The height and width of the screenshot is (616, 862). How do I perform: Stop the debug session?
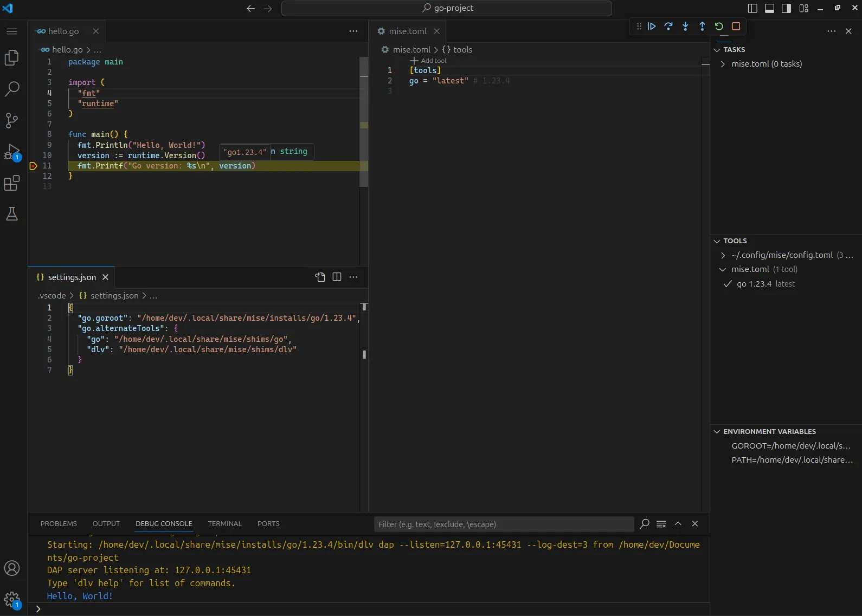(x=736, y=26)
